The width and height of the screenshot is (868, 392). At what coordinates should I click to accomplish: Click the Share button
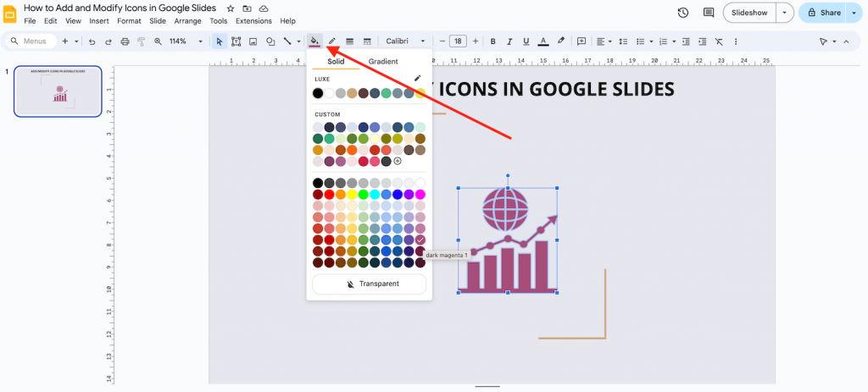(823, 13)
